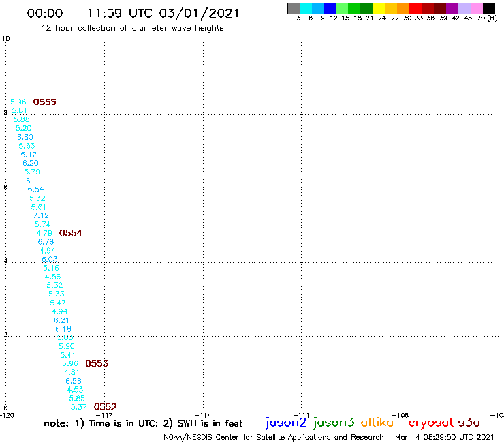Viewport: 504px width, 443px height.
Task: Click the pink swatch in the legend
Action: (476, 8)
